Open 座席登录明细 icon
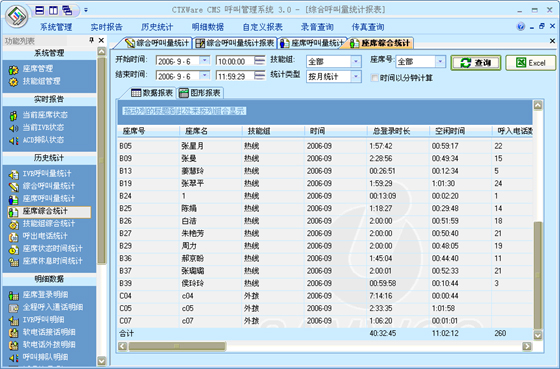 pyautogui.click(x=14, y=295)
